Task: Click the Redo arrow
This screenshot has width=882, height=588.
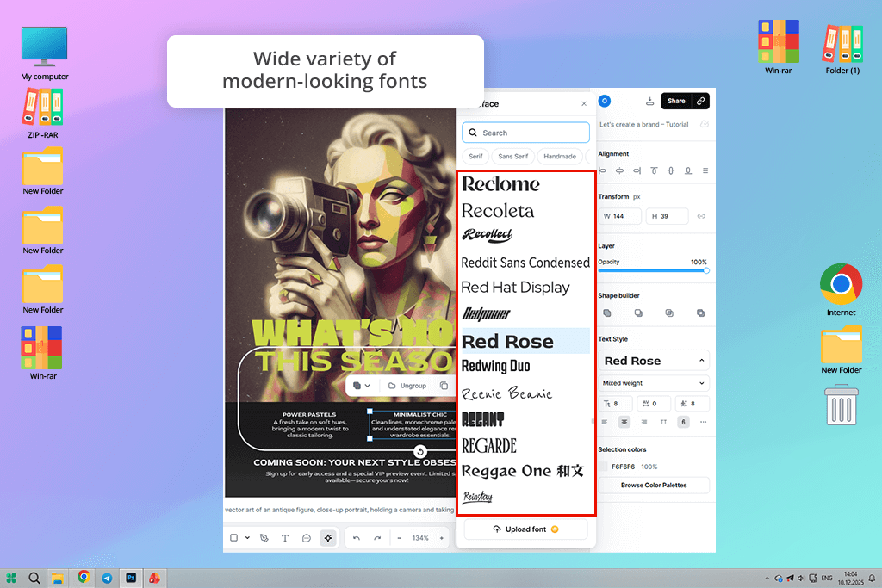Action: point(377,538)
